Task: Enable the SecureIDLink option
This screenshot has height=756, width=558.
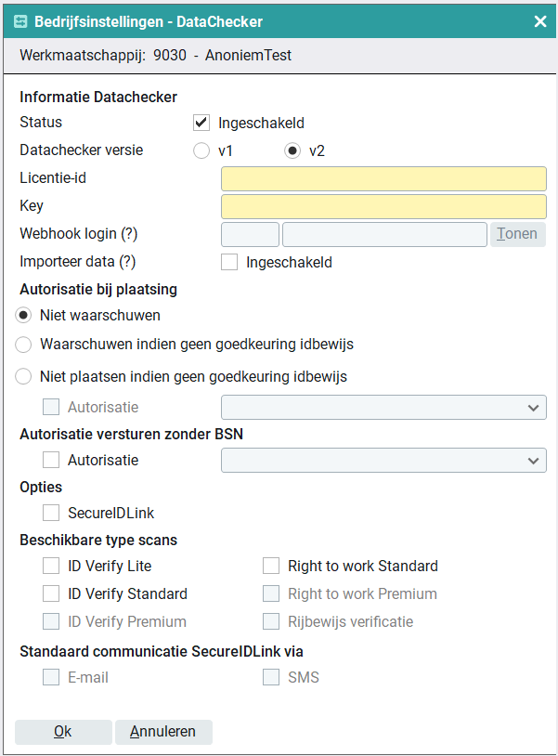Action: tap(51, 513)
